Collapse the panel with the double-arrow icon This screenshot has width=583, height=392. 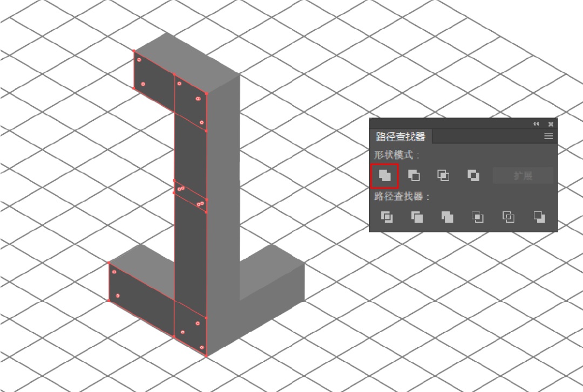coord(536,123)
